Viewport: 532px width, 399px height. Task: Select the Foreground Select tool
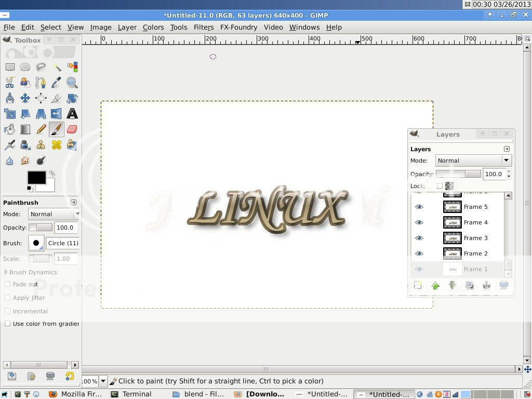coord(25,83)
